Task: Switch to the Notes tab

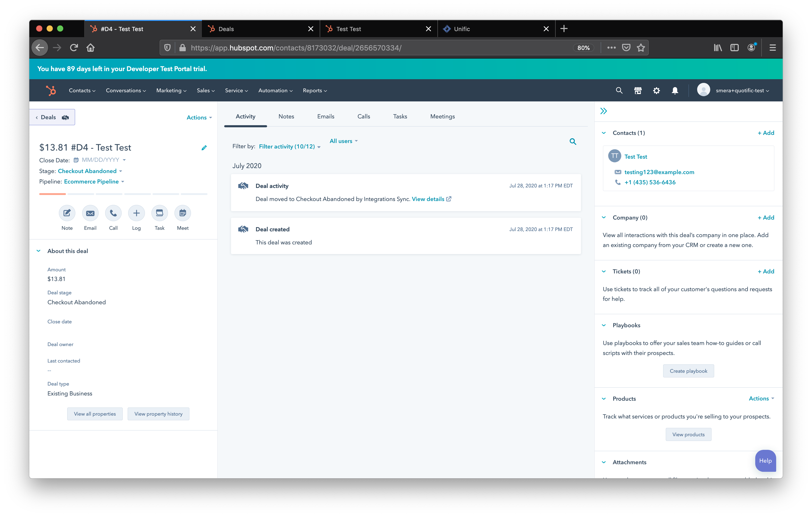Action: point(286,116)
